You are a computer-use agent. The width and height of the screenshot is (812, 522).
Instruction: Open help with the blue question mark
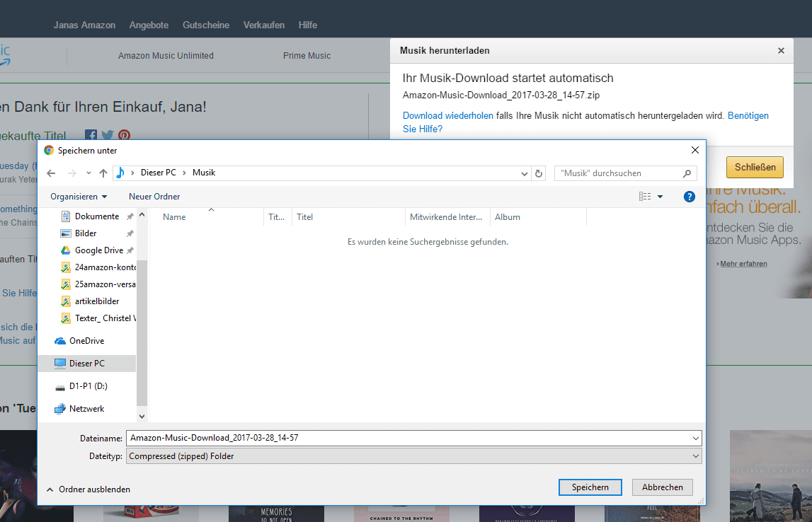[x=690, y=197]
